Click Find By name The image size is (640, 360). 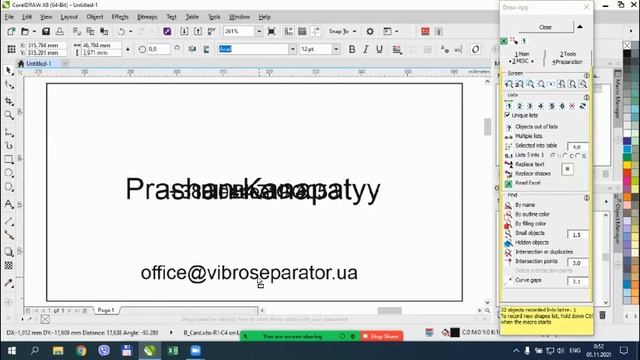(525, 205)
